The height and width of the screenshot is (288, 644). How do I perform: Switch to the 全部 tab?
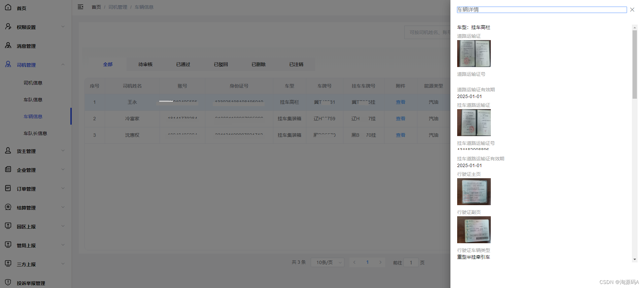click(108, 64)
